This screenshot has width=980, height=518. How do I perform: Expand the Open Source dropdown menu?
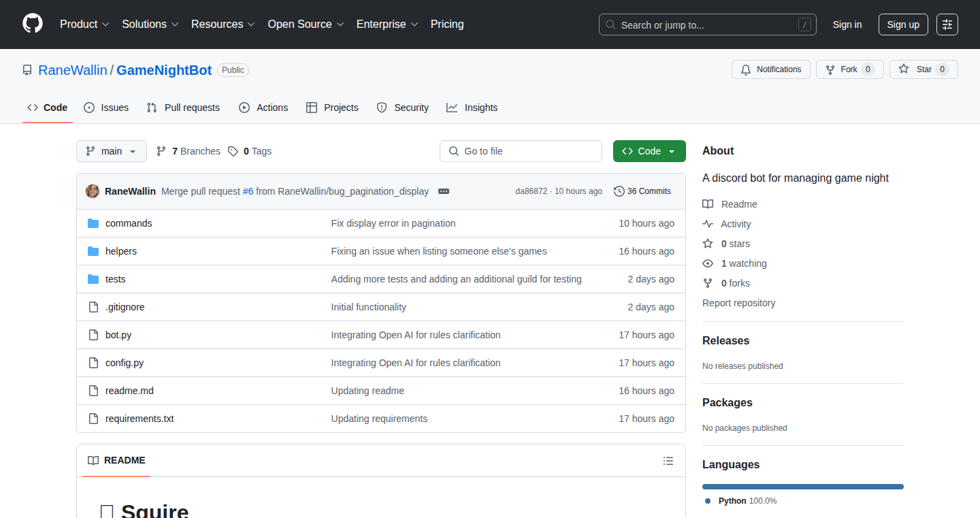pos(306,25)
